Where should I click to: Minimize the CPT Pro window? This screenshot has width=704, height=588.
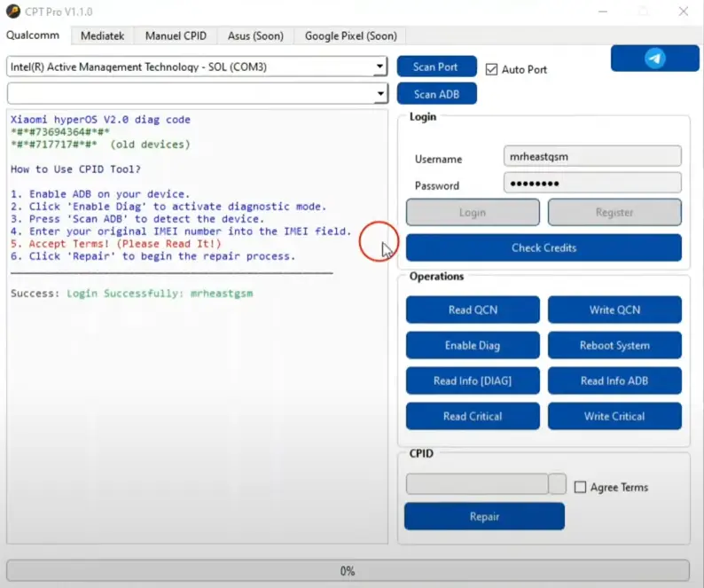603,12
